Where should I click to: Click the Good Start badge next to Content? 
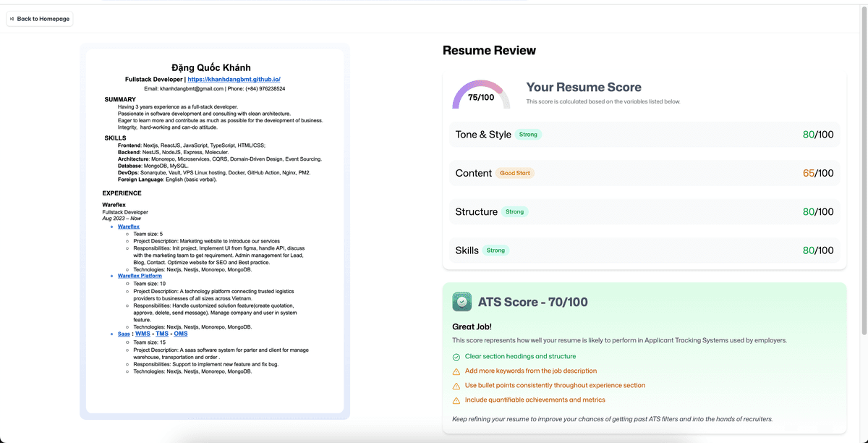pos(516,173)
